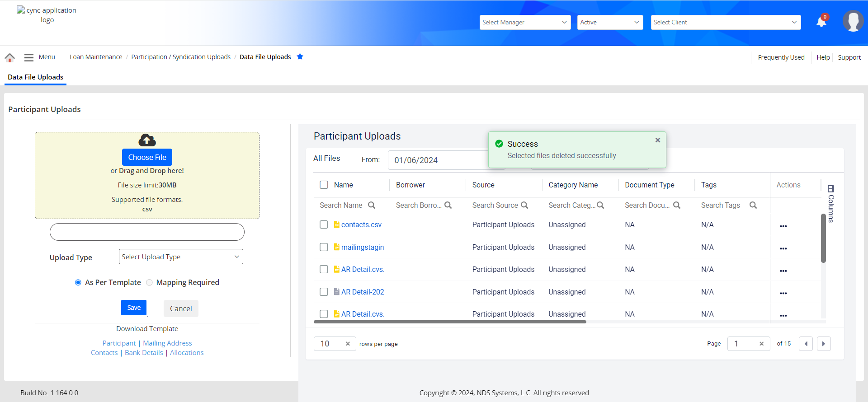This screenshot has height=402, width=868.
Task: Toggle the select-all checkbox in Name header
Action: [x=324, y=185]
